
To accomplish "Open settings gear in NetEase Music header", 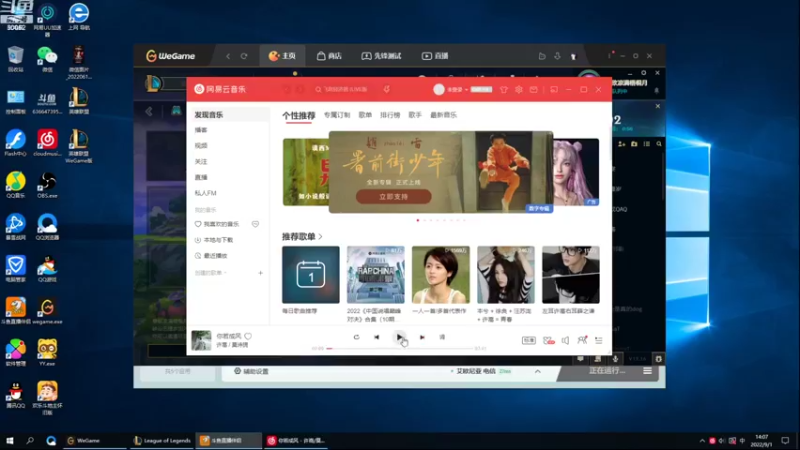I will (x=519, y=89).
